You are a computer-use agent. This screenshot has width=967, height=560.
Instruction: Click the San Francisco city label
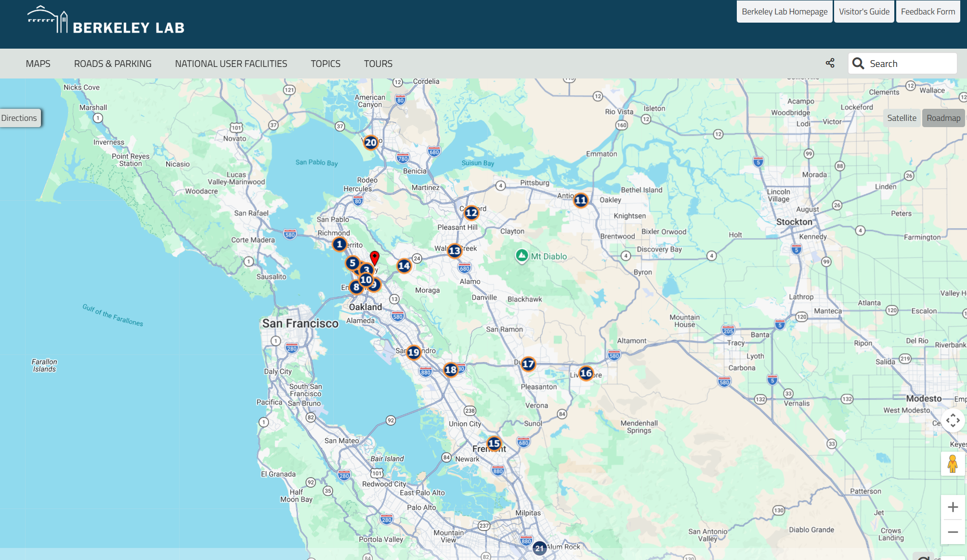point(300,324)
